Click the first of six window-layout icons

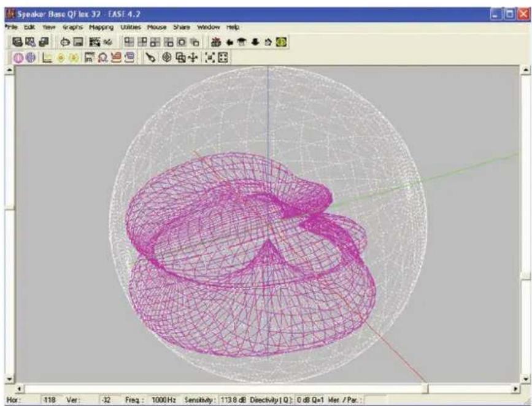tap(129, 42)
